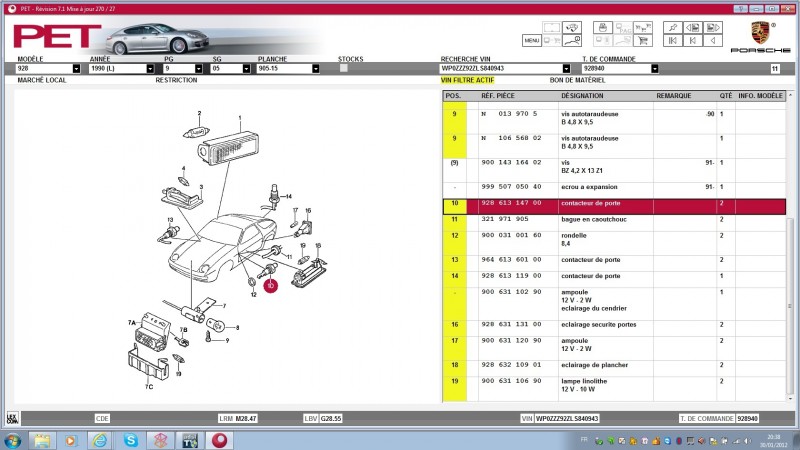The height and width of the screenshot is (450, 800).
Task: Open the RECHERCHE VIN dropdown arrow
Action: 566,68
